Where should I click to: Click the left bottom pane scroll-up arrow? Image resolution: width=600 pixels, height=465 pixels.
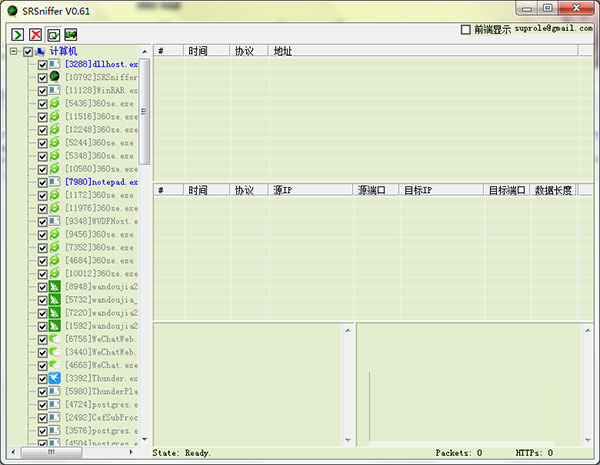pyautogui.click(x=348, y=330)
